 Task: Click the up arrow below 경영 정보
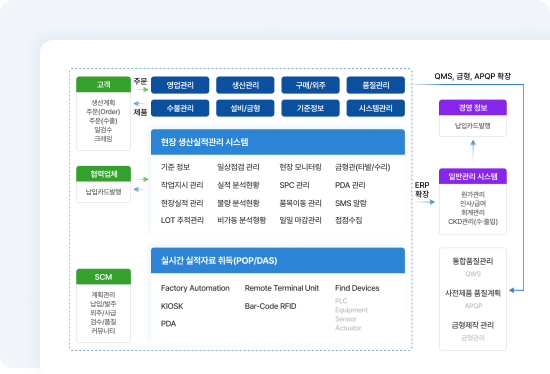click(x=473, y=151)
